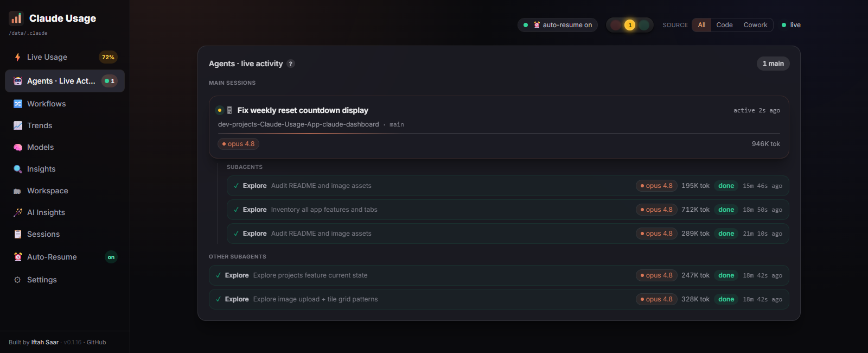Click checkmark on Inventory all app features row
This screenshot has height=353, width=868.
pos(236,210)
